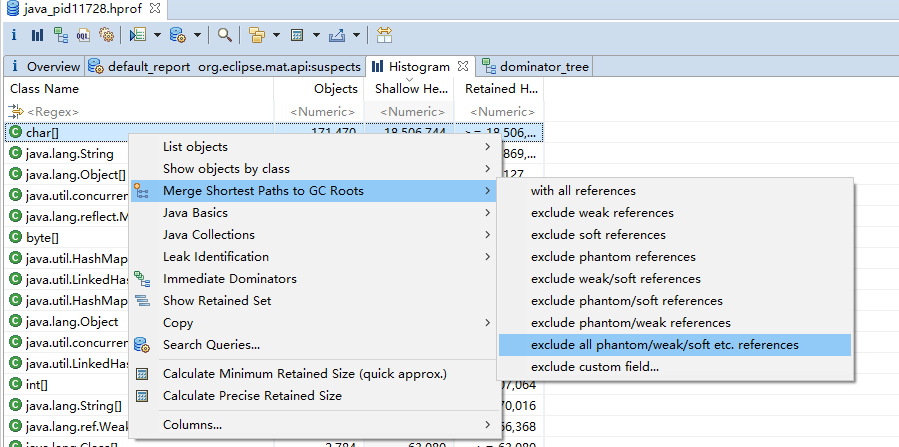Viewport: 899px width, 447px height.
Task: Click the Numeric filter under Shallow Heap
Action: (x=409, y=112)
